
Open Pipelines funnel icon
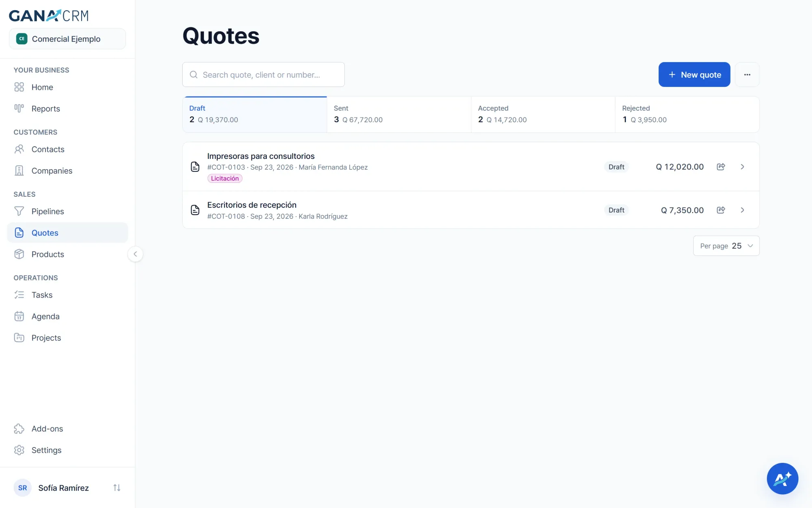pyautogui.click(x=19, y=211)
